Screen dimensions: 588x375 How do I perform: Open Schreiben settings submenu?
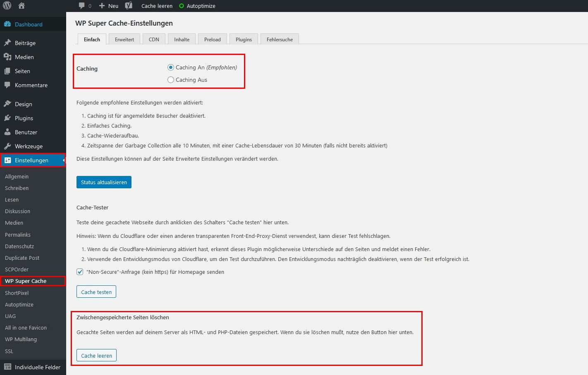pos(17,188)
